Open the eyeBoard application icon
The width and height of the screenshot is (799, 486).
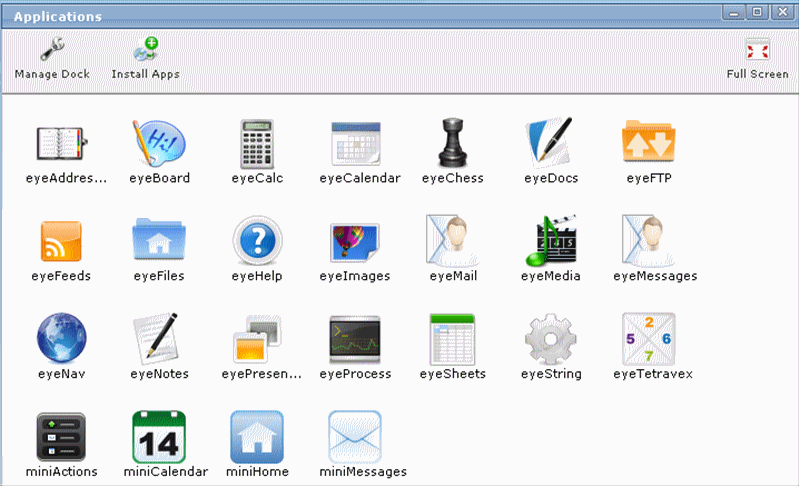pyautogui.click(x=159, y=145)
